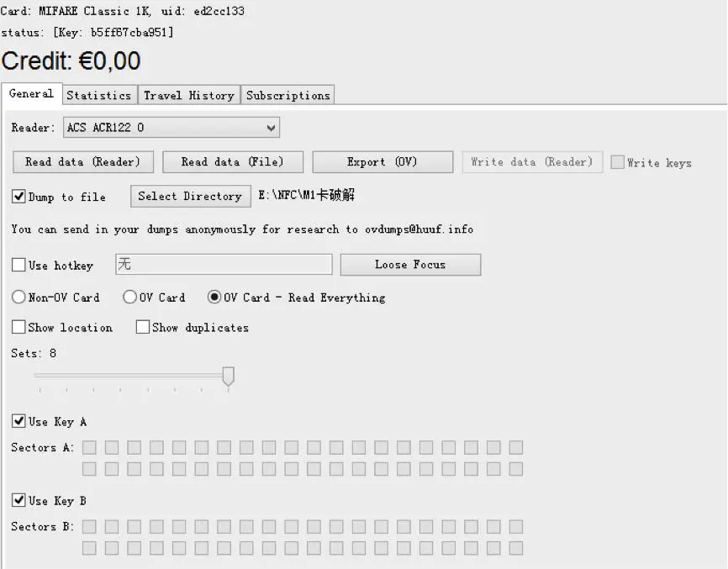Open the Travel History tab
Screen dimensions: 728x569
(189, 95)
